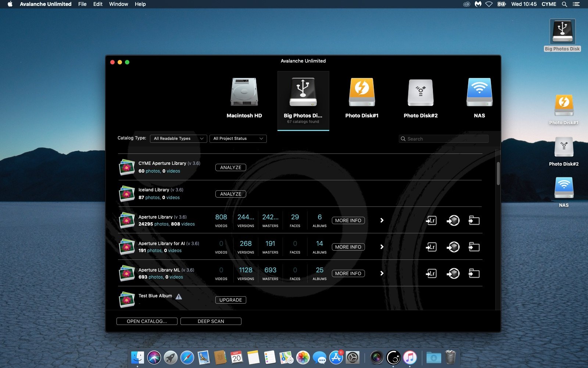Open Photo Disk#2 desktop icon
This screenshot has width=588, height=368.
tap(564, 147)
